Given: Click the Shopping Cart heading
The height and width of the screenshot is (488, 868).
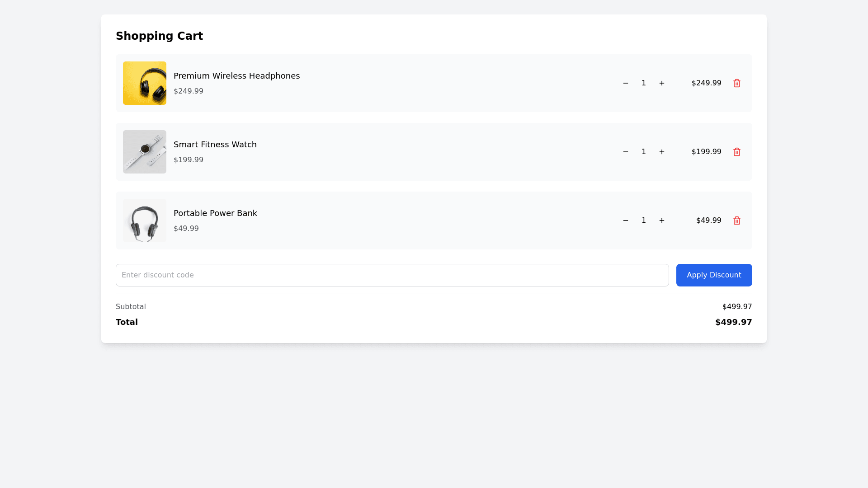Looking at the screenshot, I should [x=159, y=36].
